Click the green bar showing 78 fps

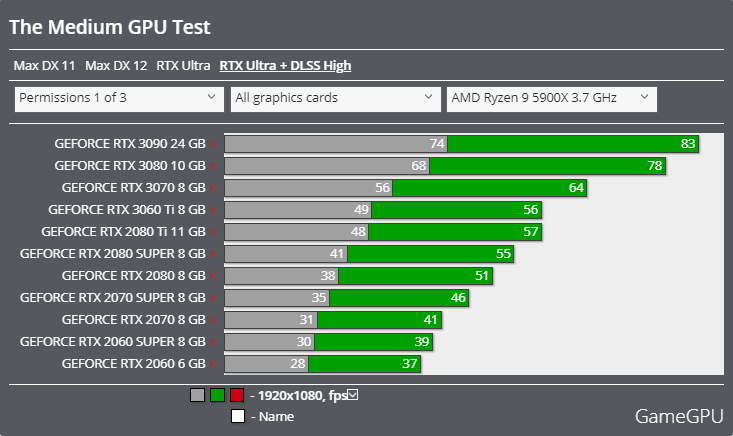click(x=547, y=165)
